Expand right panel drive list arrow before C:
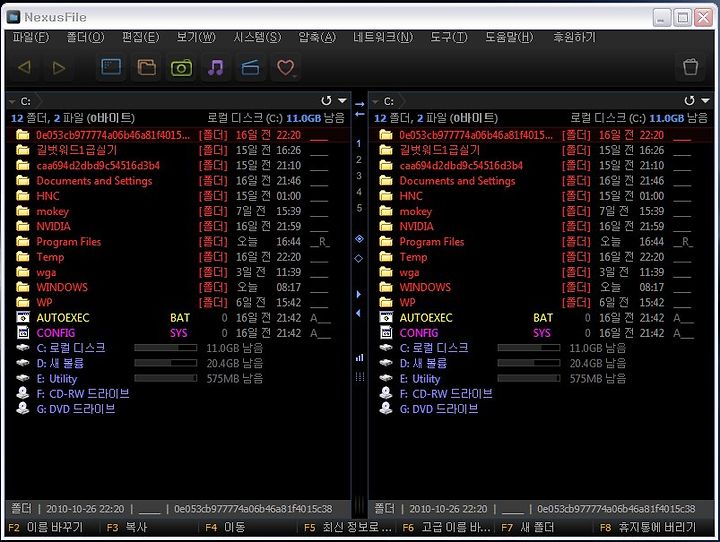Viewport: 720px width, 542px height. tap(376, 101)
